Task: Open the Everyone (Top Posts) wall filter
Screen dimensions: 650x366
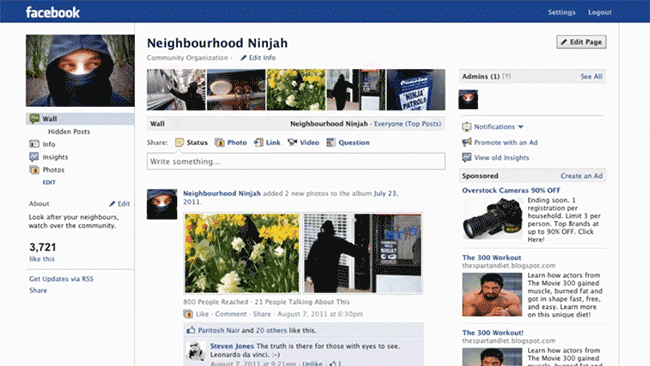Action: click(407, 124)
